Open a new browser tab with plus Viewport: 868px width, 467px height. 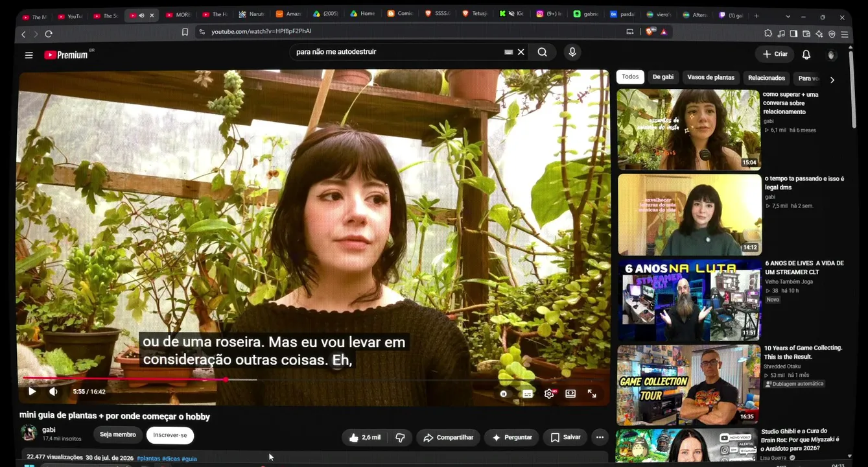tap(756, 16)
